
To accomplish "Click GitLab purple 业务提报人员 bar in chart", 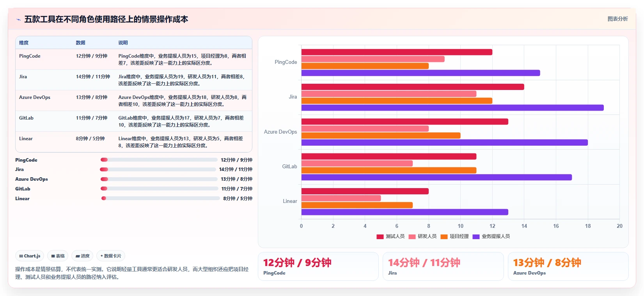I will click(x=436, y=177).
